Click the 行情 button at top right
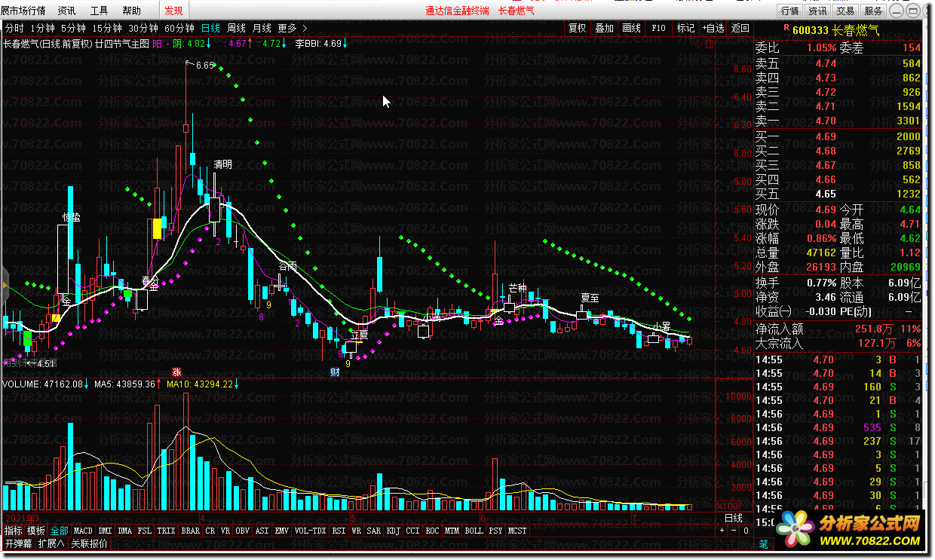 point(790,11)
